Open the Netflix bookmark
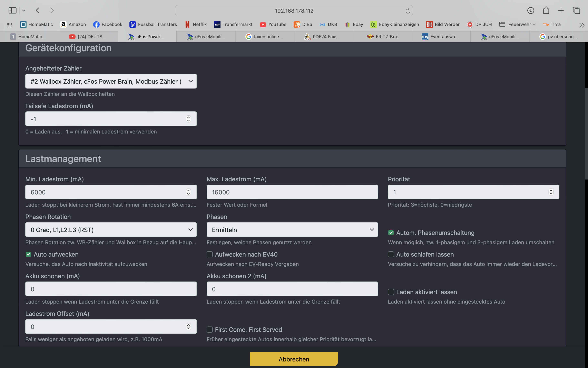The image size is (588, 368). (x=196, y=24)
